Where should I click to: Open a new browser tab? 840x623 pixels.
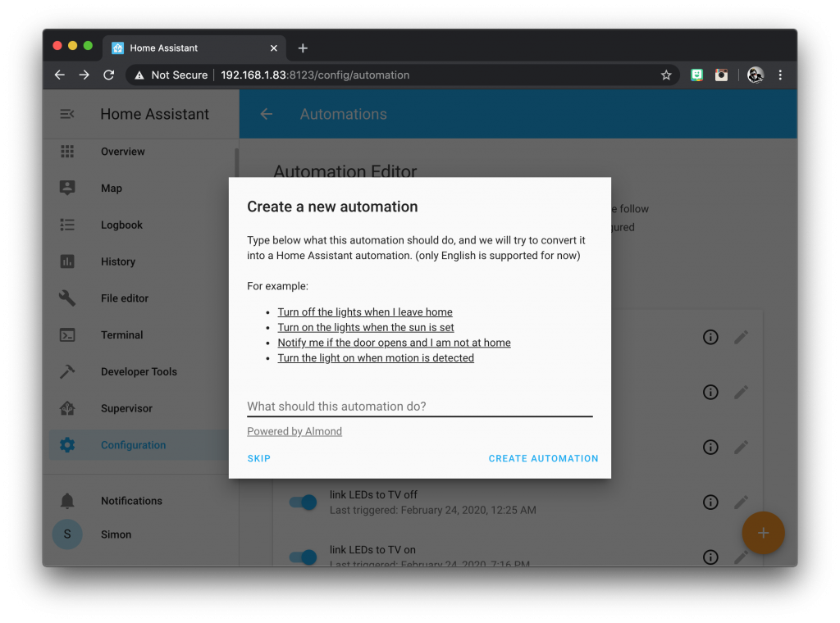coord(303,48)
